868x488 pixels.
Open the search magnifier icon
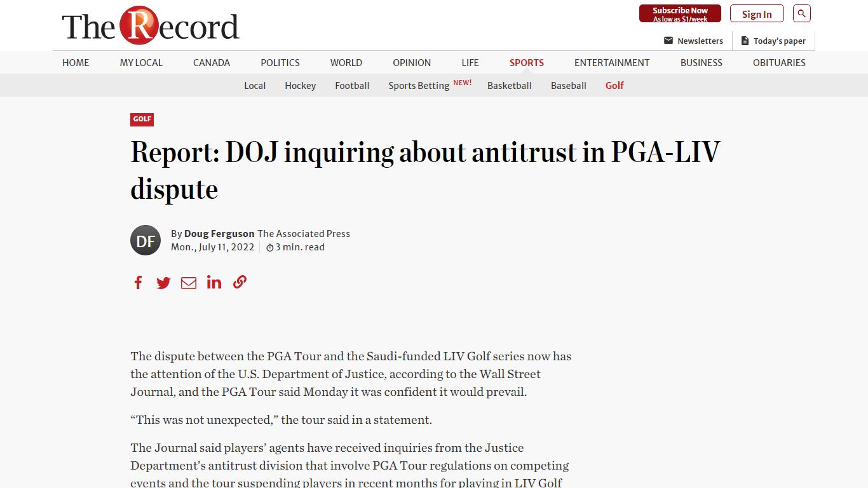pos(802,13)
